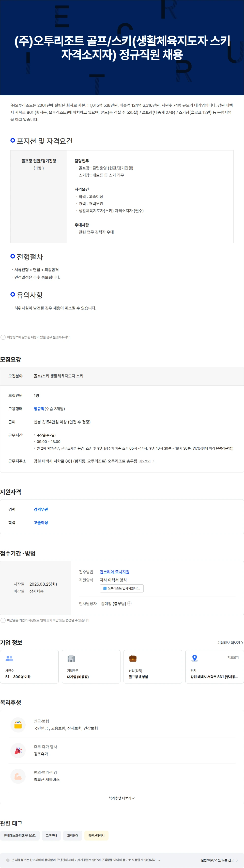Click info icon beside 채용정보에 잘못된 내용이
The height and width of the screenshot is (868, 244).
pyautogui.click(x=3, y=337)
